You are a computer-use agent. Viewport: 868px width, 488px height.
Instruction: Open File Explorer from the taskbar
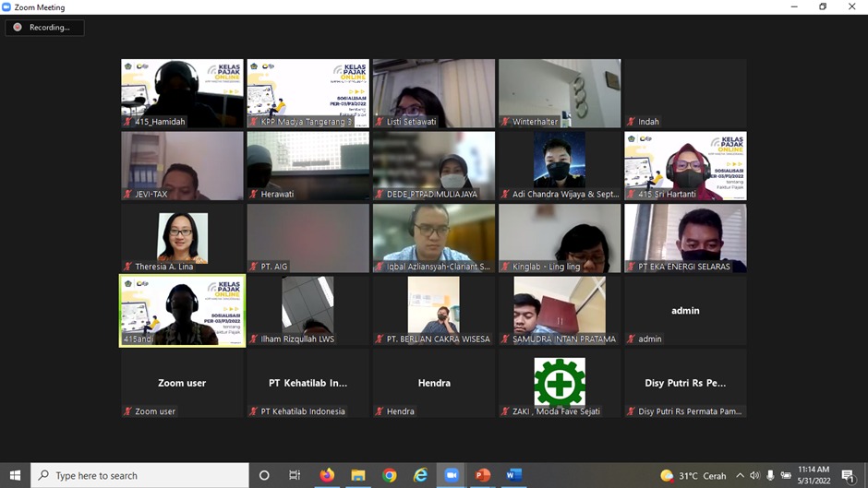(358, 475)
